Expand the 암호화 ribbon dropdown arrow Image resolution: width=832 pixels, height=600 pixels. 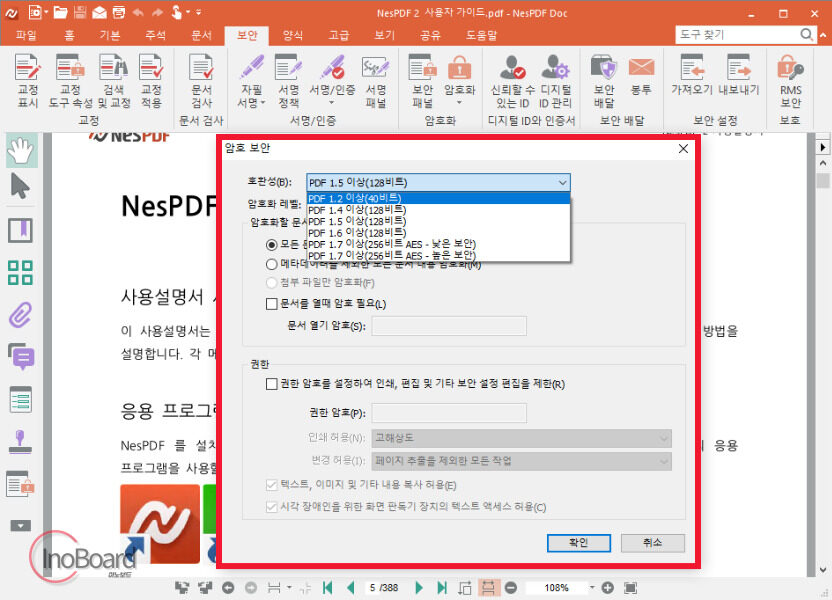point(460,102)
